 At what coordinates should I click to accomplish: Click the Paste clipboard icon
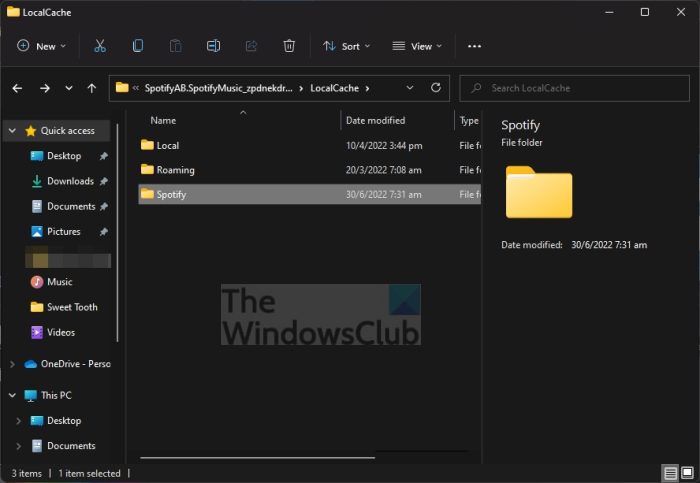[175, 46]
